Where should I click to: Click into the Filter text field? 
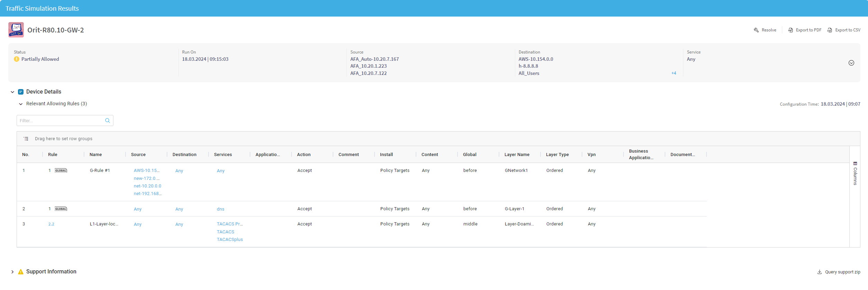pyautogui.click(x=61, y=120)
